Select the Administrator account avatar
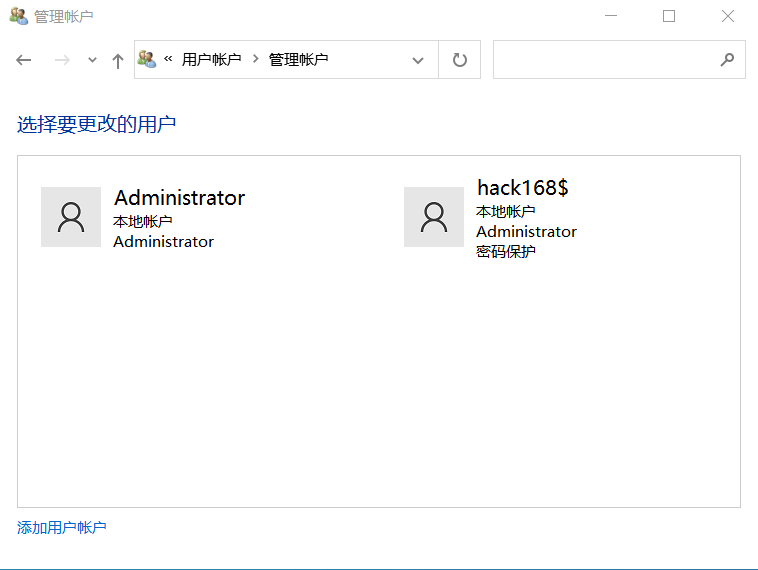The width and height of the screenshot is (758, 570). [x=71, y=217]
